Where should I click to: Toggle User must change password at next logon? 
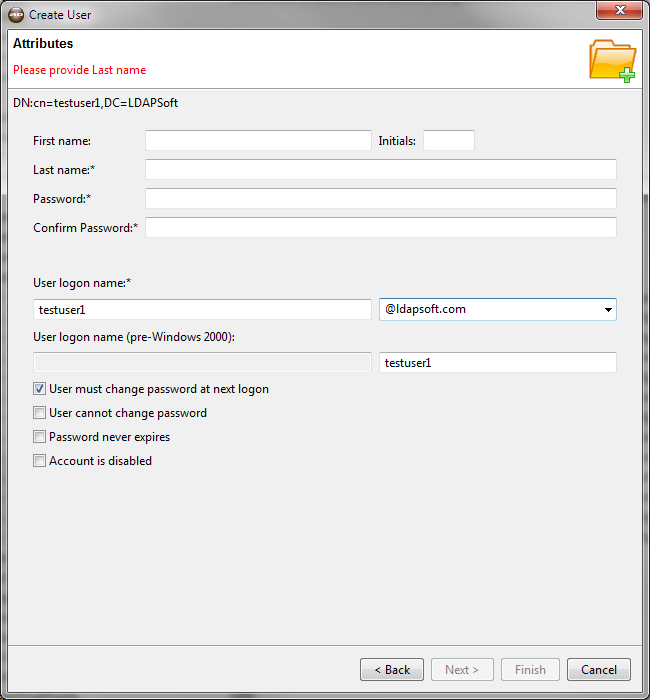click(39, 389)
